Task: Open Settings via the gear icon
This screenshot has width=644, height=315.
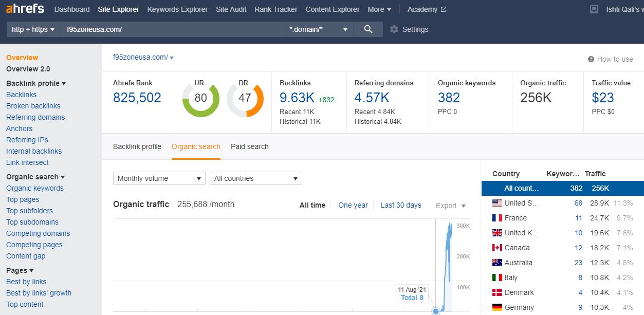Action: click(394, 29)
